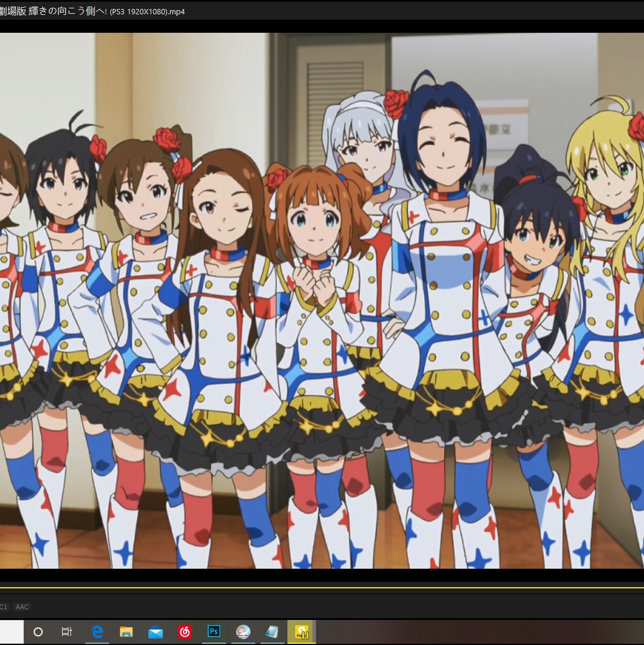Screen dimensions: 644x645
Task: Click the video frame to toggle playback
Action: pos(322,300)
